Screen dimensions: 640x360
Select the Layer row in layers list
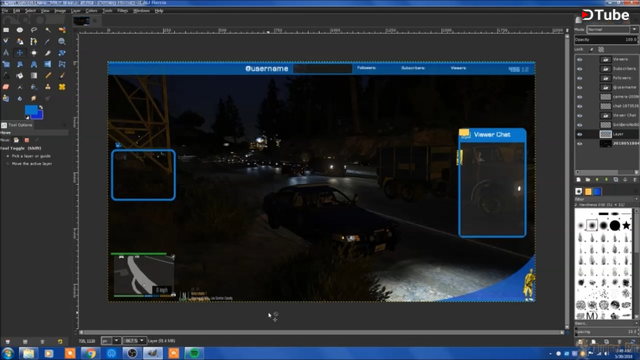click(607, 134)
